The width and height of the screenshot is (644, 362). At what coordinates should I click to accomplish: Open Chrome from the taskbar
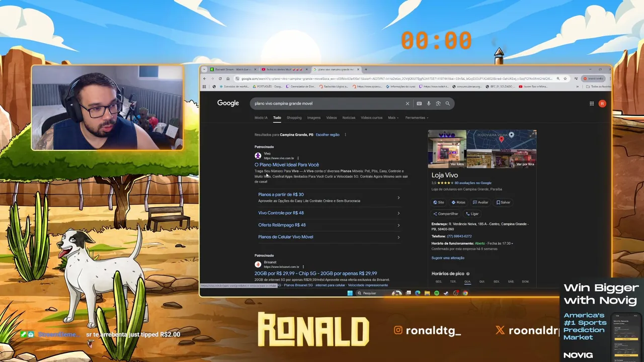tap(465, 293)
